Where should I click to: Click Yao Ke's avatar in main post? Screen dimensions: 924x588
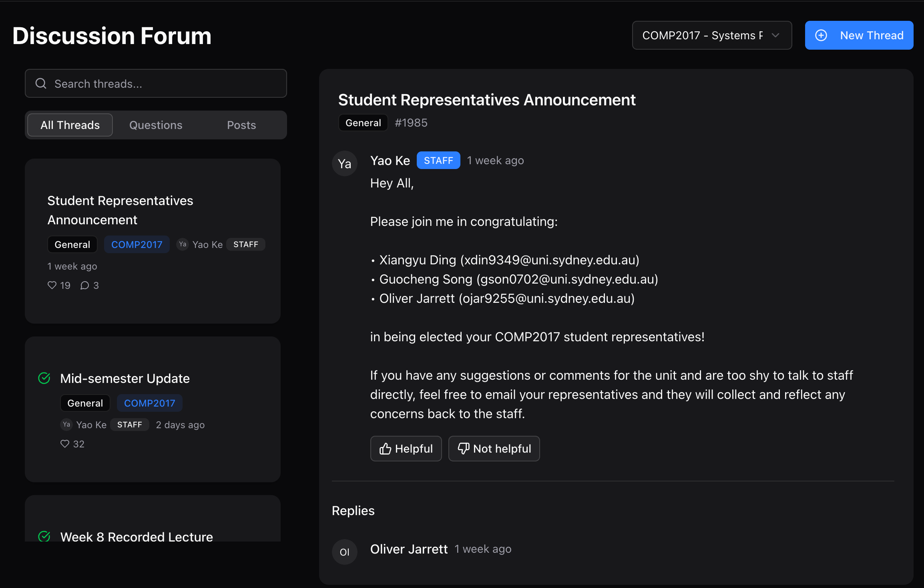click(344, 163)
